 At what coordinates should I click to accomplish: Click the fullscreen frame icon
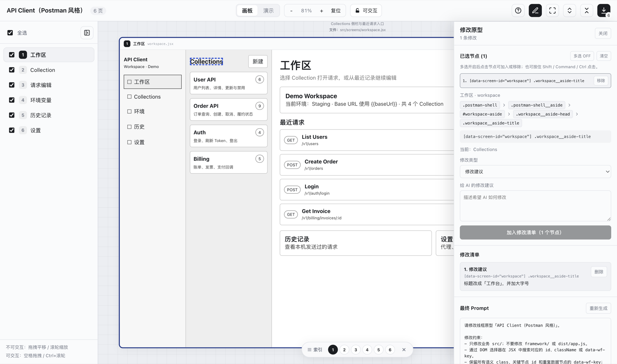552,11
